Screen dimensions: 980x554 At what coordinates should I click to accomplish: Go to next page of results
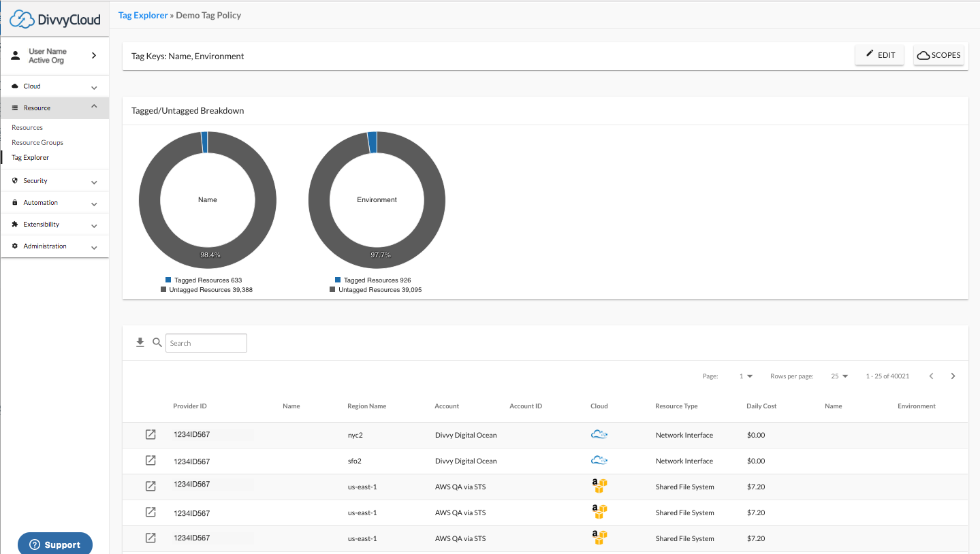953,376
